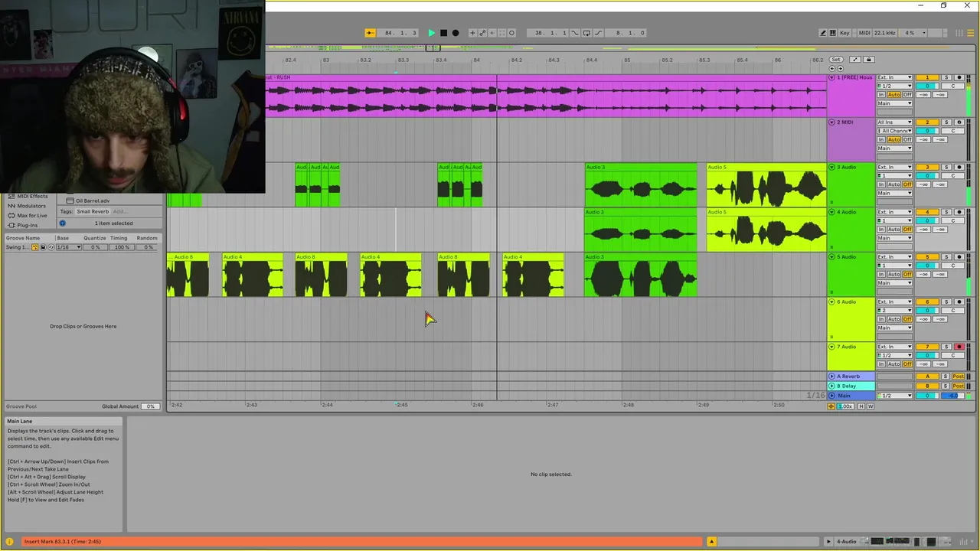This screenshot has height=551, width=980.
Task: Click the Set locator button
Action: [835, 60]
